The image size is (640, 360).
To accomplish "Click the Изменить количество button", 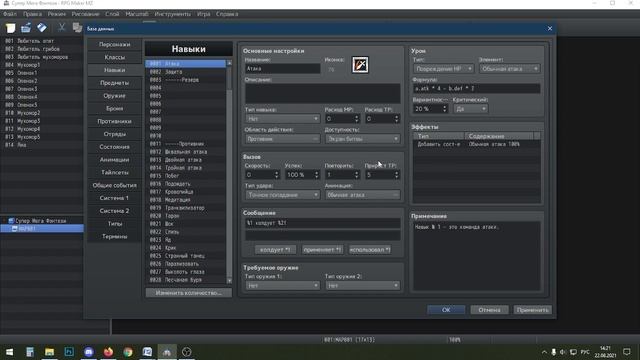I will tap(189, 293).
